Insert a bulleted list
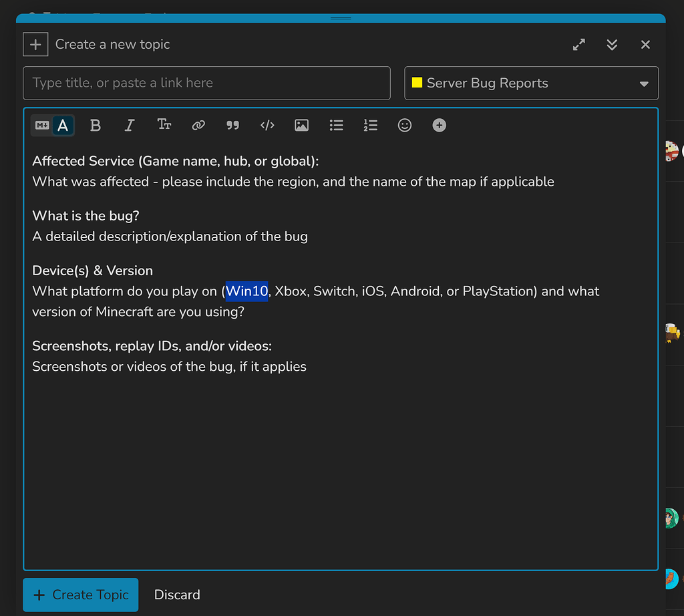 [336, 126]
